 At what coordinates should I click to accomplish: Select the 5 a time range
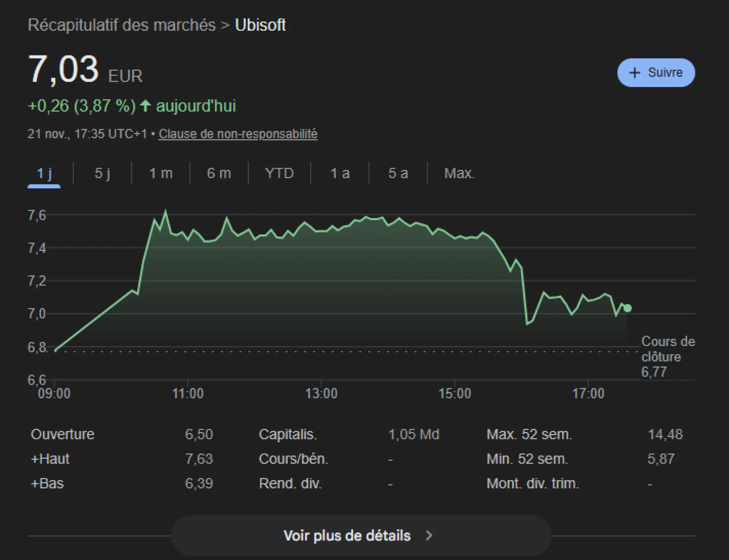399,173
